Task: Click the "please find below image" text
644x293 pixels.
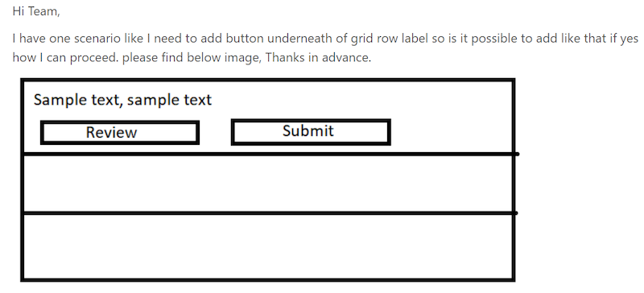Action: click(x=191, y=58)
